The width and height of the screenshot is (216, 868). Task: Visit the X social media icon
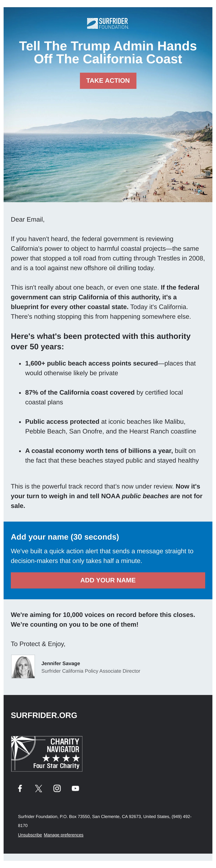click(x=39, y=788)
